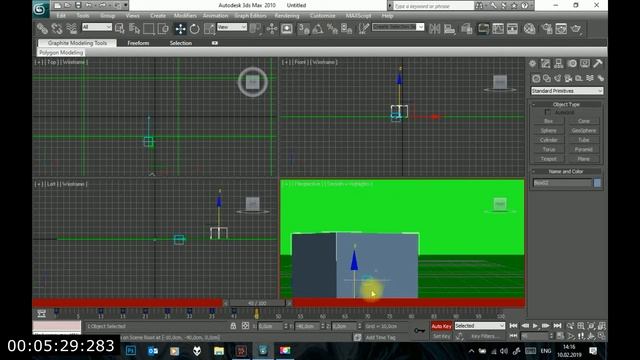Click the Render Production teapot icon
The height and width of the screenshot is (360, 640).
(x=576, y=29)
